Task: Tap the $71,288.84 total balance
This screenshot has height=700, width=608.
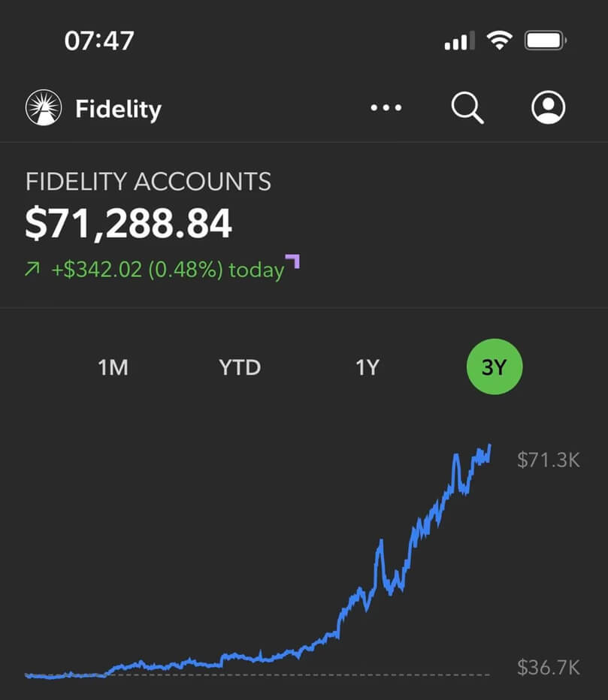Action: pos(129,224)
